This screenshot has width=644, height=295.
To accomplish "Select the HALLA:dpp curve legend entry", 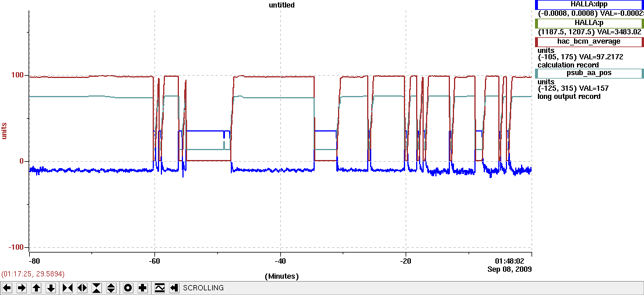I will (x=589, y=5).
